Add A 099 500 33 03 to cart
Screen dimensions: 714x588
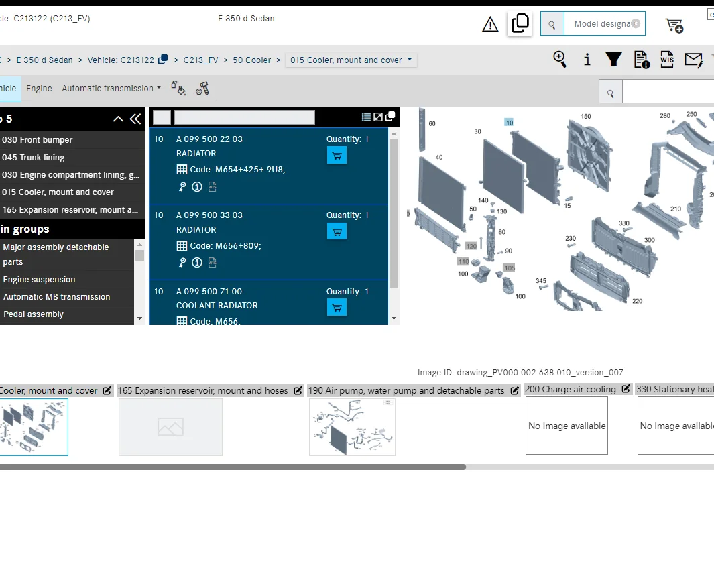(x=337, y=231)
